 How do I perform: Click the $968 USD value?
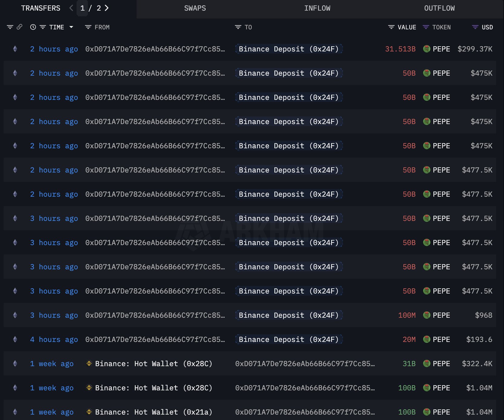click(x=483, y=315)
